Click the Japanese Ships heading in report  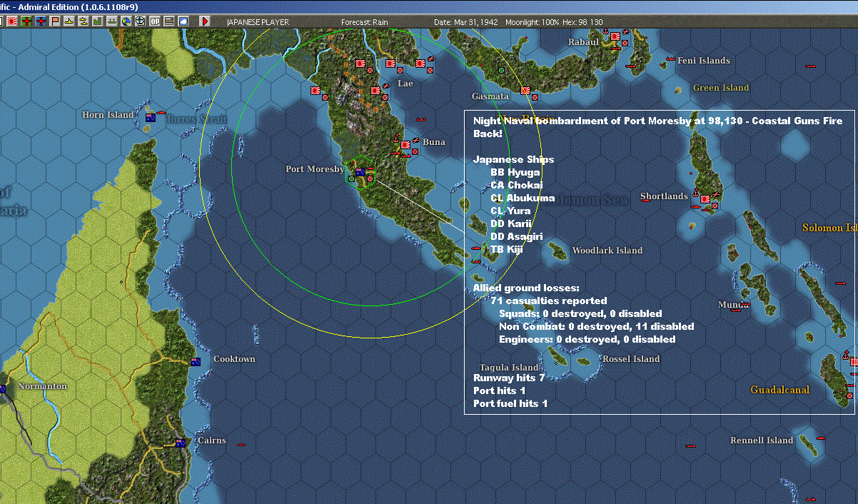(513, 159)
